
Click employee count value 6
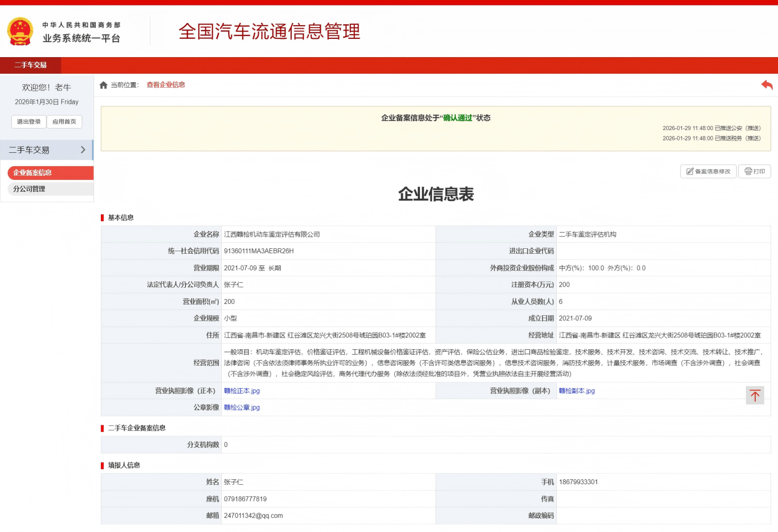[x=561, y=301]
